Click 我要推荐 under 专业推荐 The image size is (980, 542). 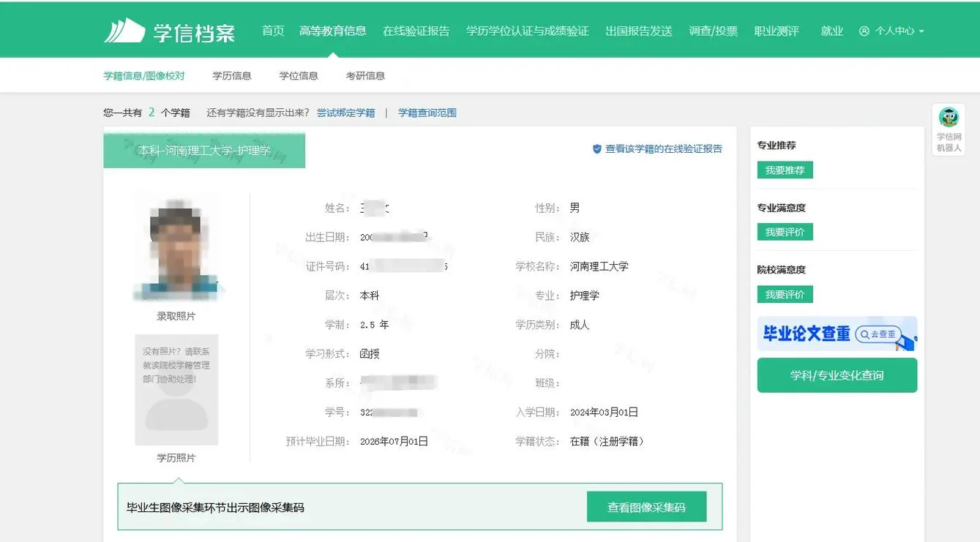[x=785, y=170]
